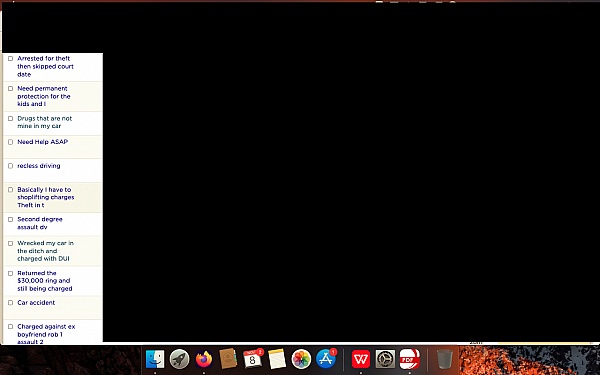The width and height of the screenshot is (600, 375).
Task: Open the Drugs that are not mine link
Action: (44, 122)
